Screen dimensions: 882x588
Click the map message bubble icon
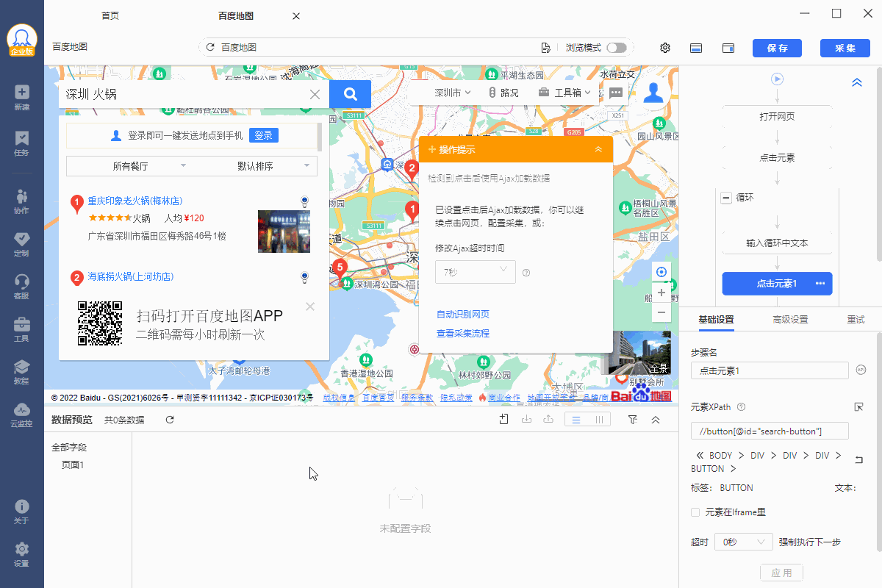(617, 93)
